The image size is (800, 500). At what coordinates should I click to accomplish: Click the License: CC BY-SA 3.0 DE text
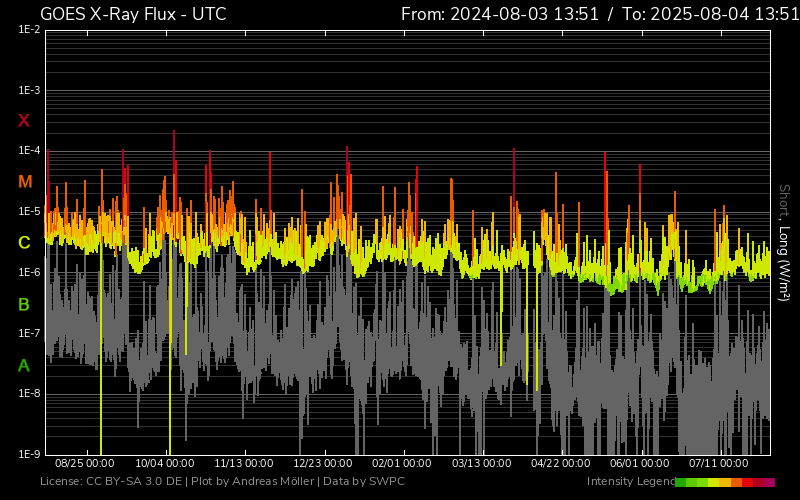110,482
